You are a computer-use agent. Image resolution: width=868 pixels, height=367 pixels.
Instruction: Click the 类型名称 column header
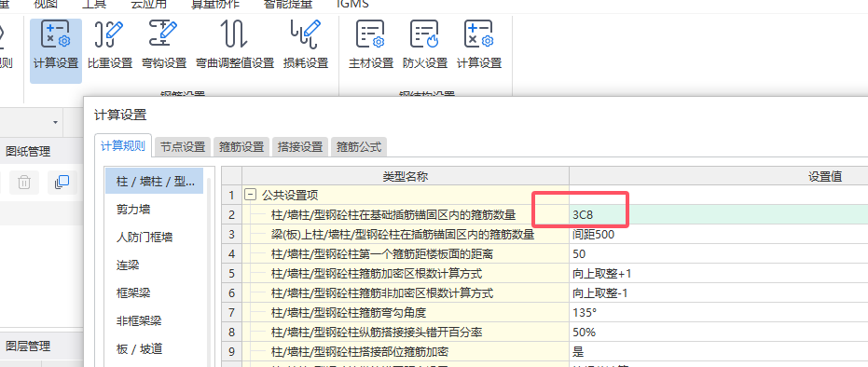[x=406, y=176]
